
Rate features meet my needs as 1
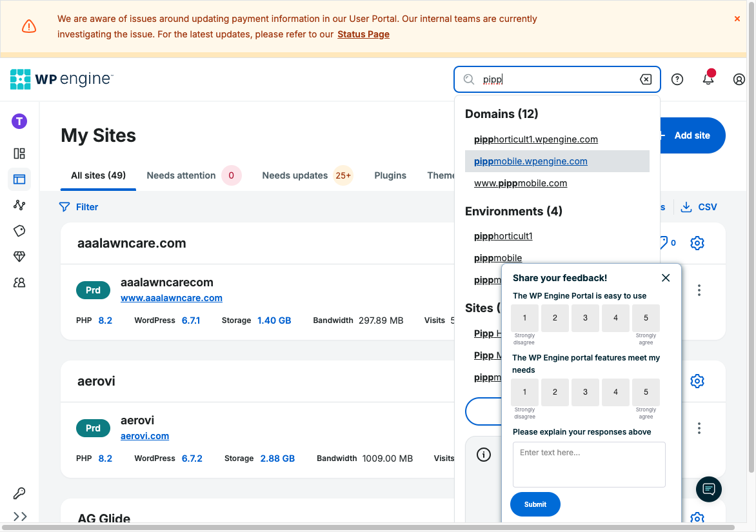[x=524, y=392]
